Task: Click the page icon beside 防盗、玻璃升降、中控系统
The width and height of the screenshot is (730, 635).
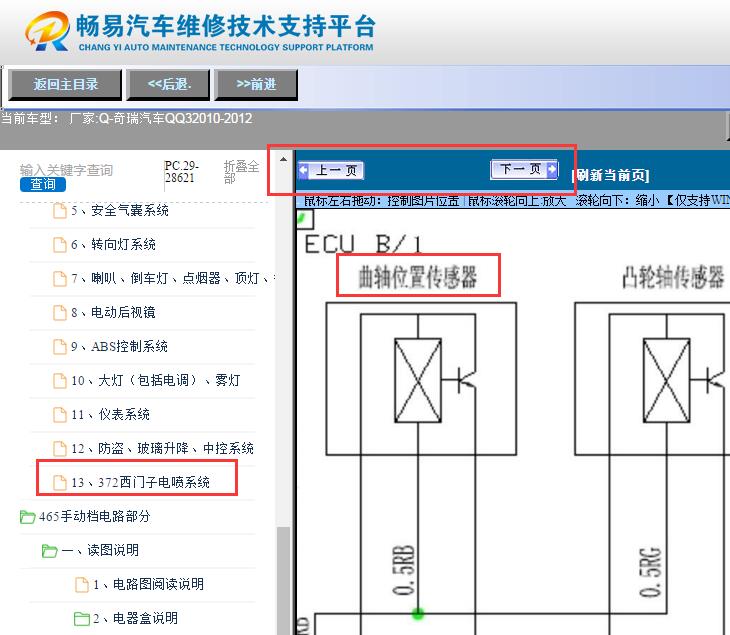Action: pyautogui.click(x=60, y=448)
